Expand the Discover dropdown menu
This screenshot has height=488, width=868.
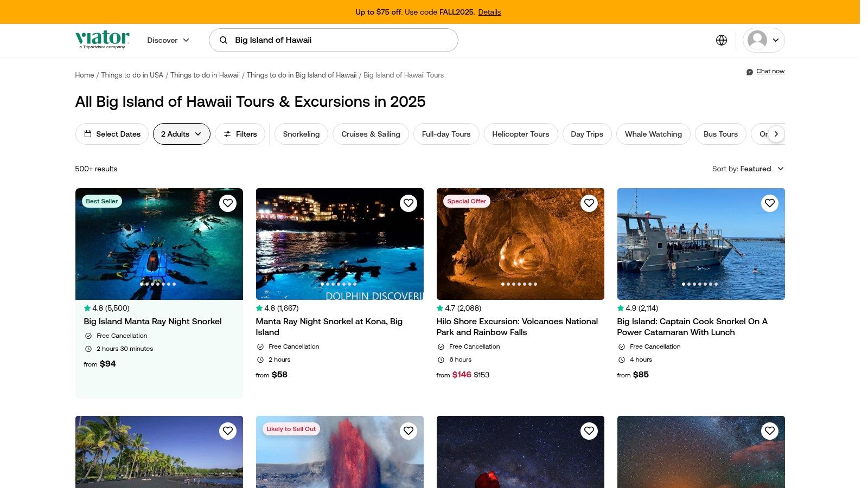168,40
